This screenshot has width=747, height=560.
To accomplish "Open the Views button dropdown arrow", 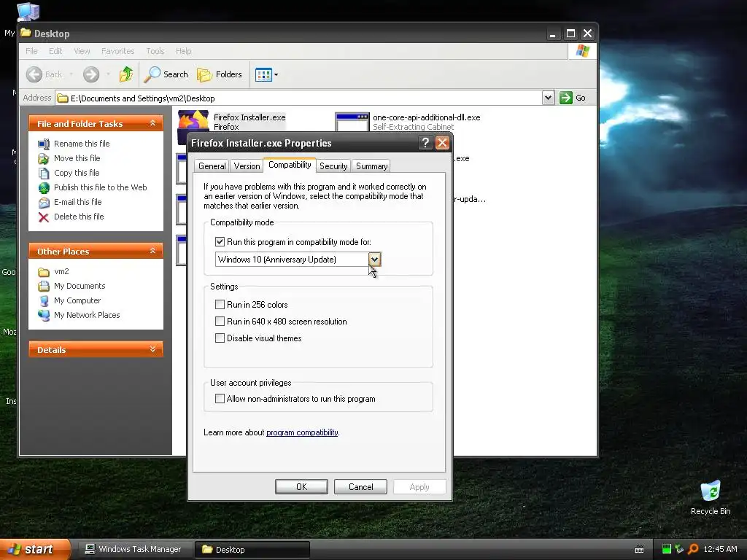I will [x=276, y=75].
